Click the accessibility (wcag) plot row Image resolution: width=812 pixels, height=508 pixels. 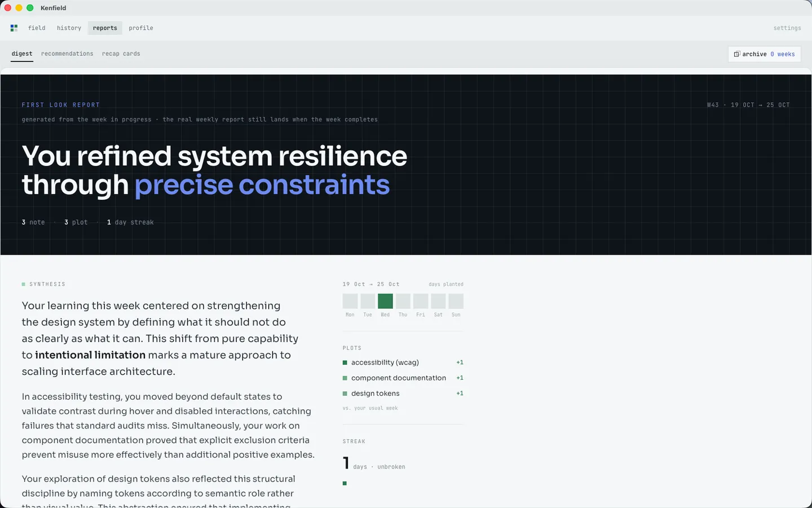pyautogui.click(x=403, y=362)
